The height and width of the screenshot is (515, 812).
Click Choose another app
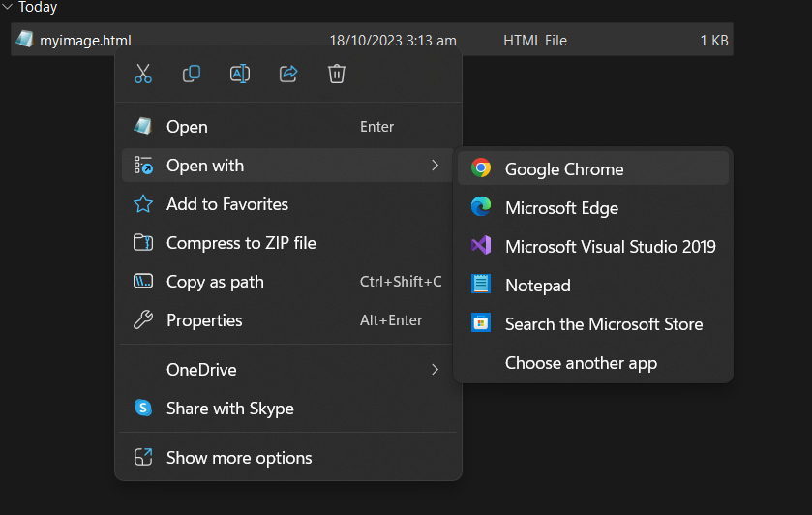pos(581,363)
